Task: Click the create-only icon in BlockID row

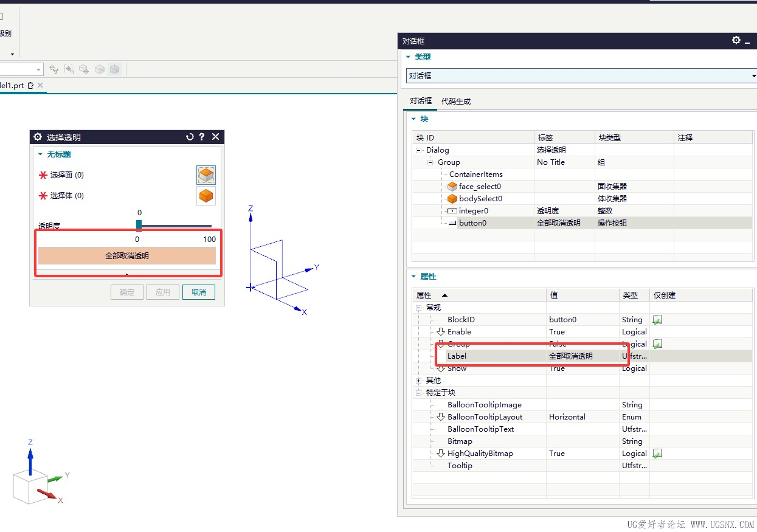Action: coord(657,320)
